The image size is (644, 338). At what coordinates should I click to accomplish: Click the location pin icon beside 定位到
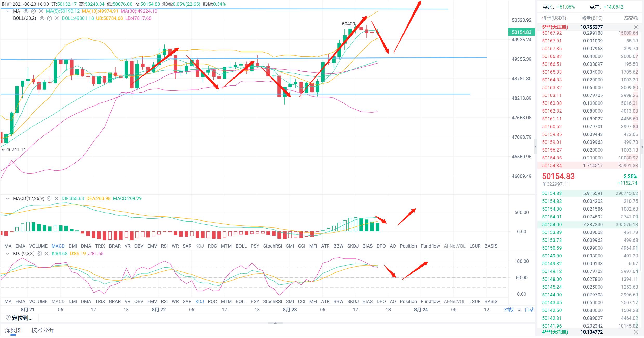tap(8, 318)
